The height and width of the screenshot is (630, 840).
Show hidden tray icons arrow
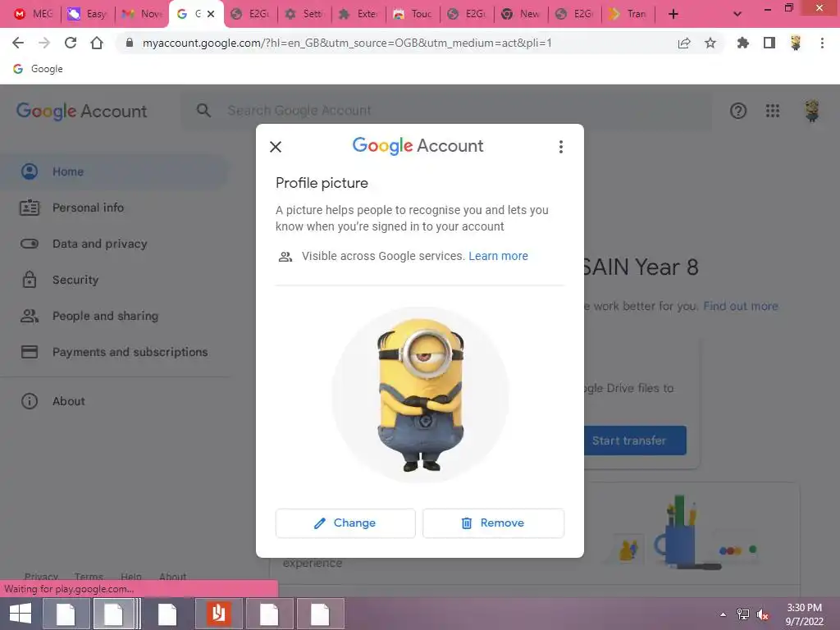724,614
